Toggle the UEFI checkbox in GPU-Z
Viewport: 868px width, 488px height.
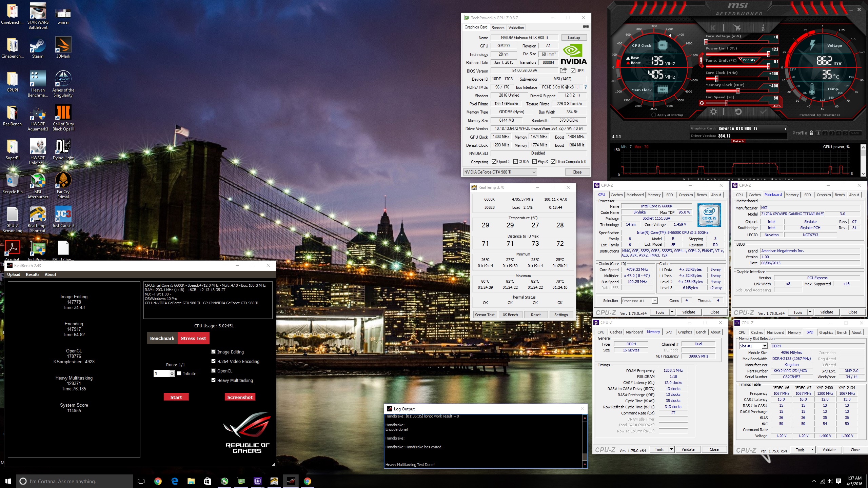(573, 71)
